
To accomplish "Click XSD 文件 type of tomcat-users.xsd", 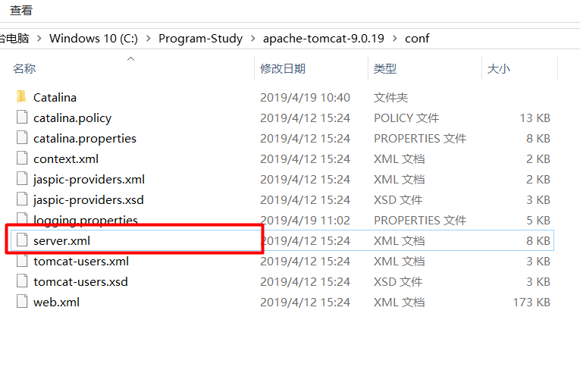I will pos(398,282).
